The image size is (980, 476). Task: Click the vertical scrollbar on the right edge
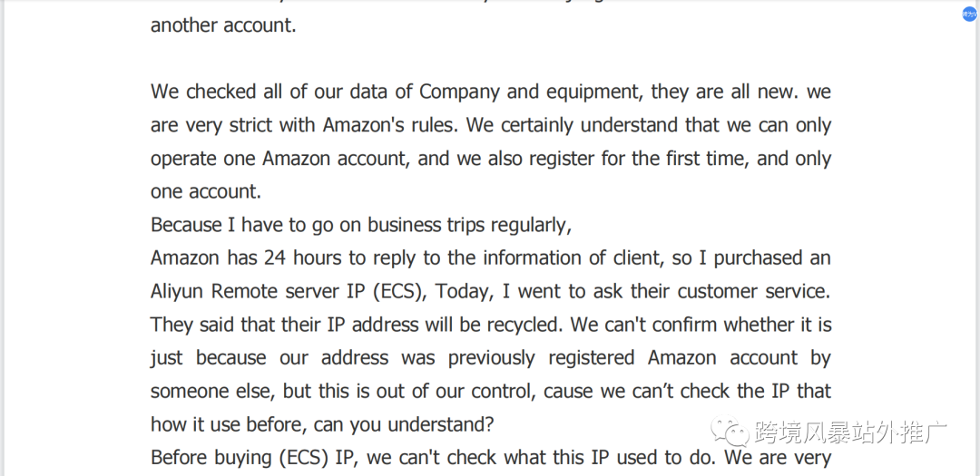(976, 238)
